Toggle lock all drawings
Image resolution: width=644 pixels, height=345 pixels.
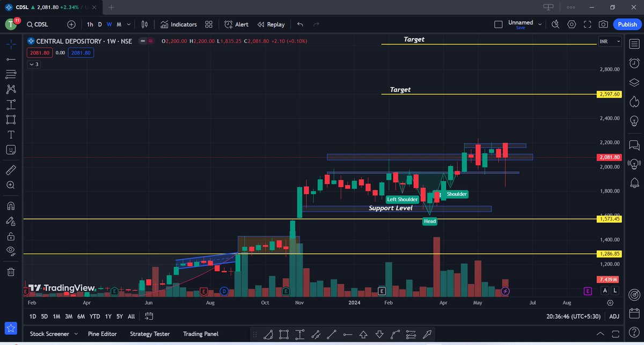click(11, 236)
